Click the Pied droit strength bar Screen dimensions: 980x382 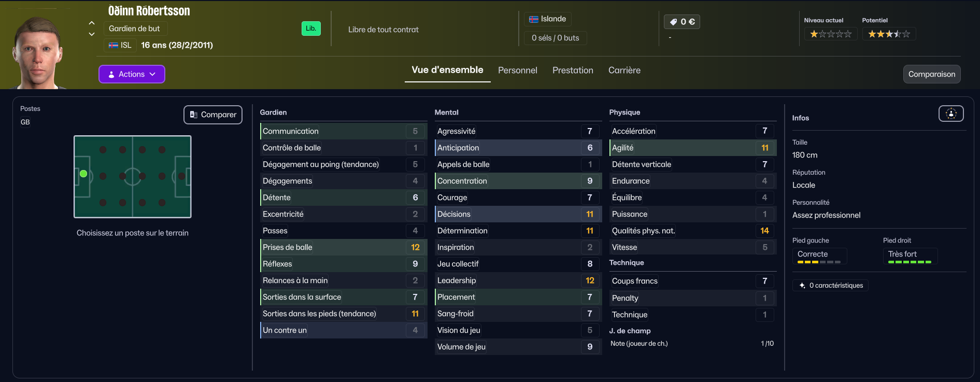coord(910,262)
